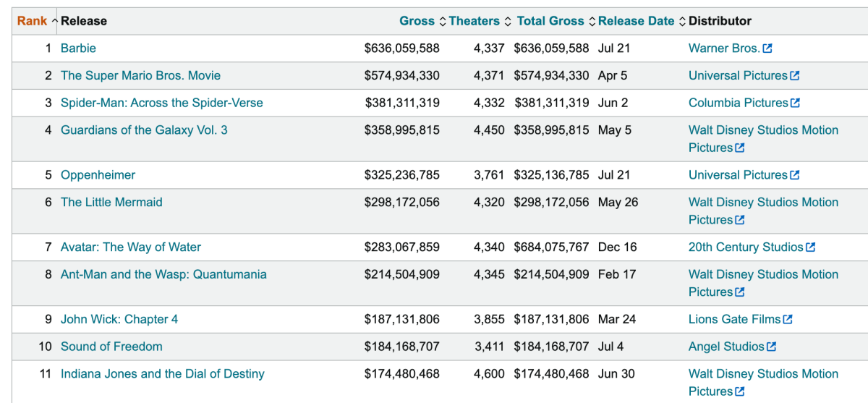The height and width of the screenshot is (403, 868).
Task: Click external link icon beside 20th Century Studios
Action: pyautogui.click(x=811, y=247)
